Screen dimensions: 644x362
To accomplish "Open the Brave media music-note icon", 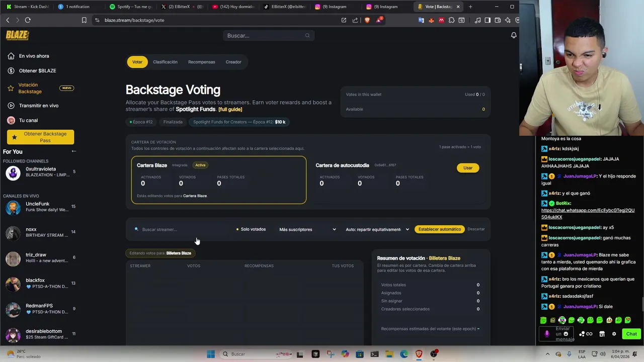I will pos(477,20).
